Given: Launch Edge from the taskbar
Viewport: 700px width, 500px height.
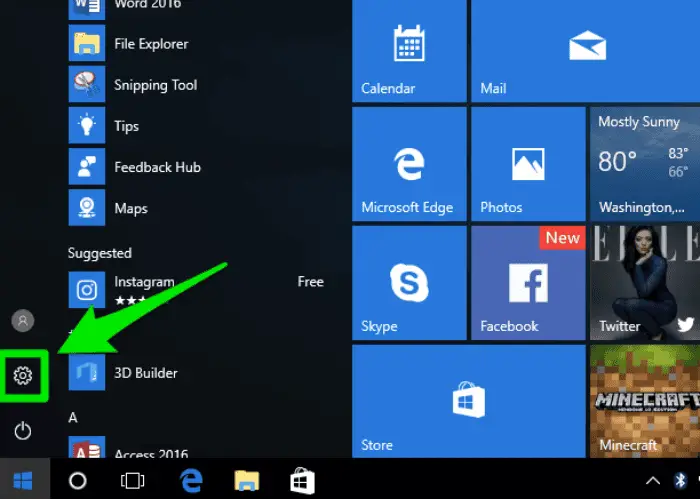Looking at the screenshot, I should coord(192,481).
